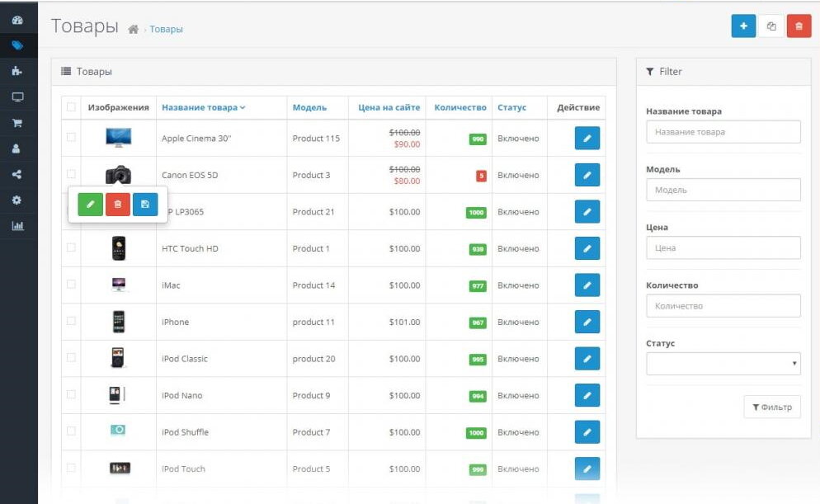Sort table by Модель column header

309,107
